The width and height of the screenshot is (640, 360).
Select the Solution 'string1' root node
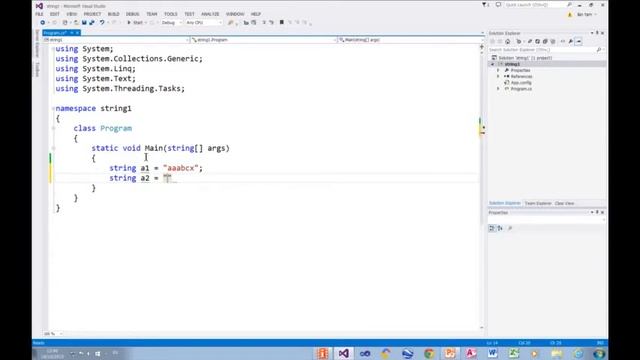522,58
